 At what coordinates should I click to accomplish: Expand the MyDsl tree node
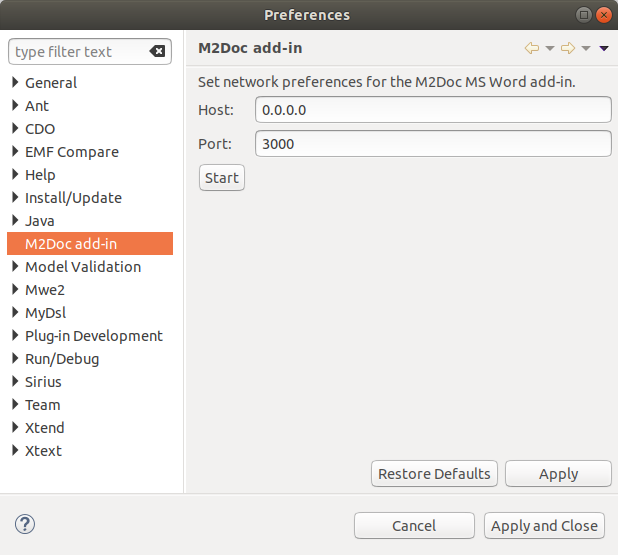click(15, 312)
